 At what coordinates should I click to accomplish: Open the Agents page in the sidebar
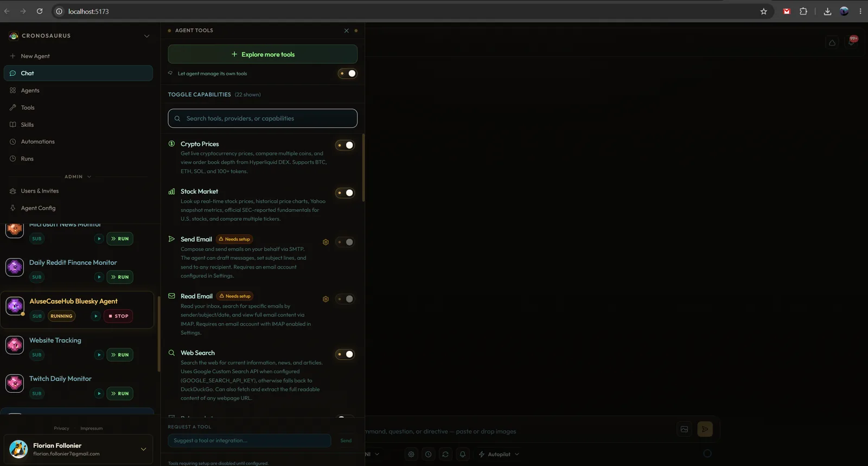pyautogui.click(x=78, y=91)
